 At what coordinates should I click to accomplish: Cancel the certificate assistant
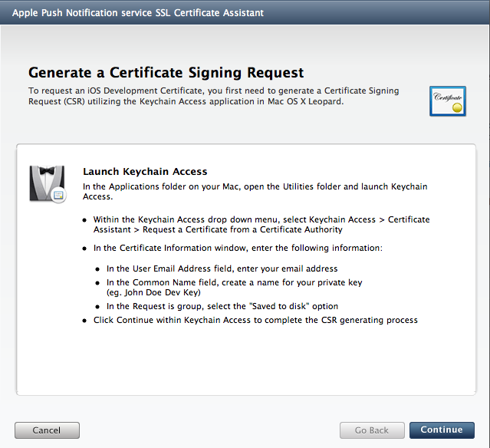[x=47, y=430]
